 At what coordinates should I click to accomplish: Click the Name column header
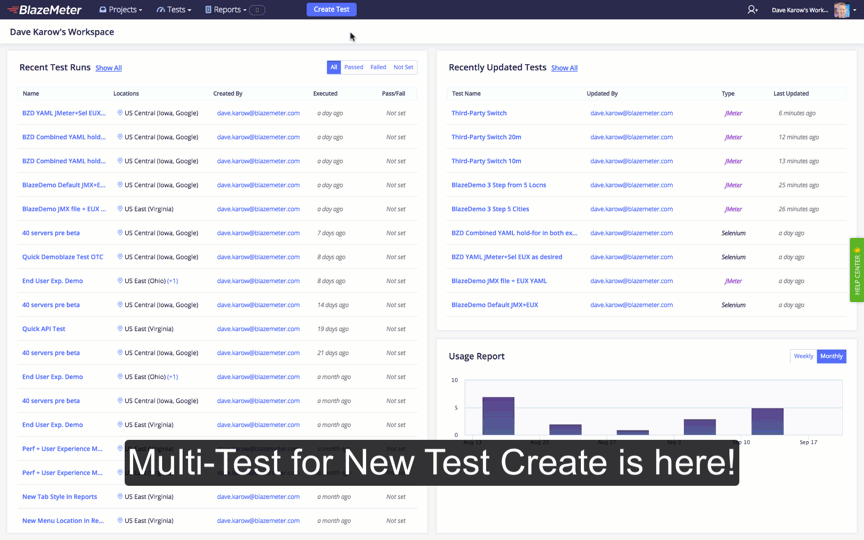31,94
